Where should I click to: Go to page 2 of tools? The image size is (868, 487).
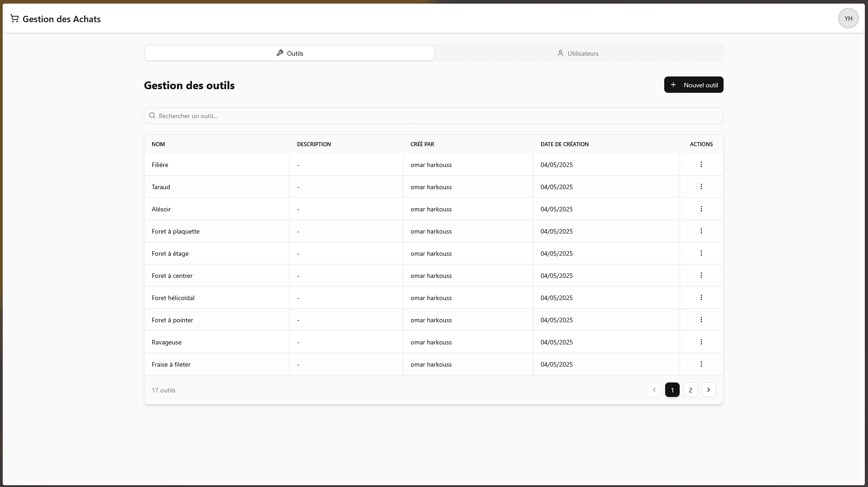click(690, 390)
